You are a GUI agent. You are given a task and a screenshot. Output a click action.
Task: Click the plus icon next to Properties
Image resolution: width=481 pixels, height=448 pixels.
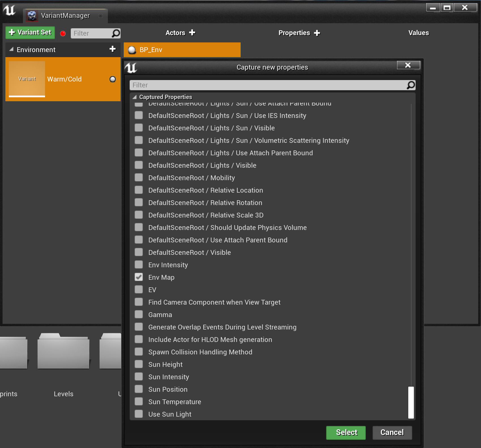(x=317, y=33)
